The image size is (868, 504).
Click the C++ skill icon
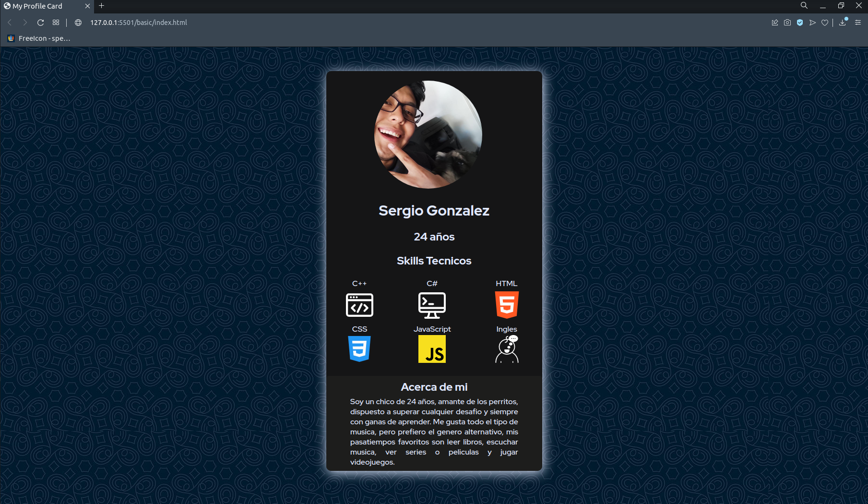pyautogui.click(x=359, y=305)
